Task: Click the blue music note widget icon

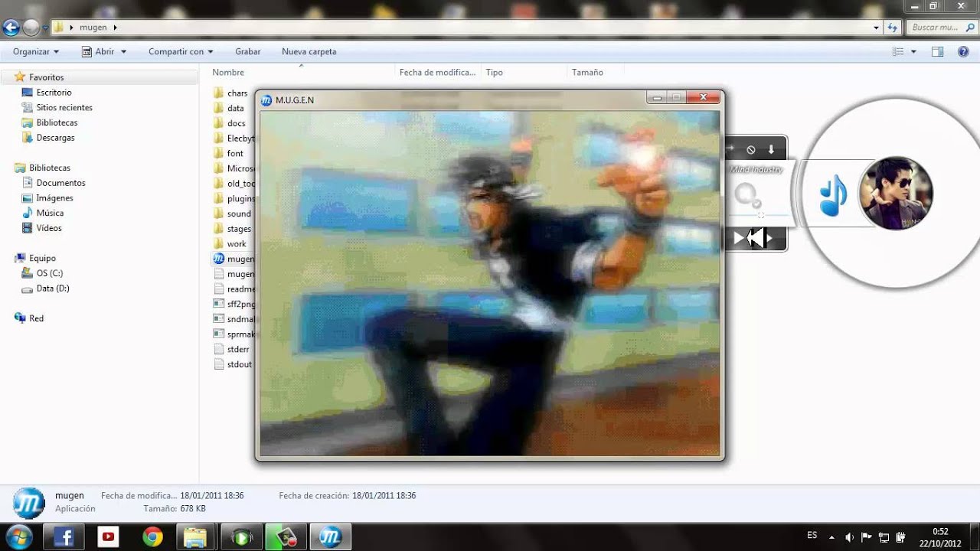Action: click(832, 195)
